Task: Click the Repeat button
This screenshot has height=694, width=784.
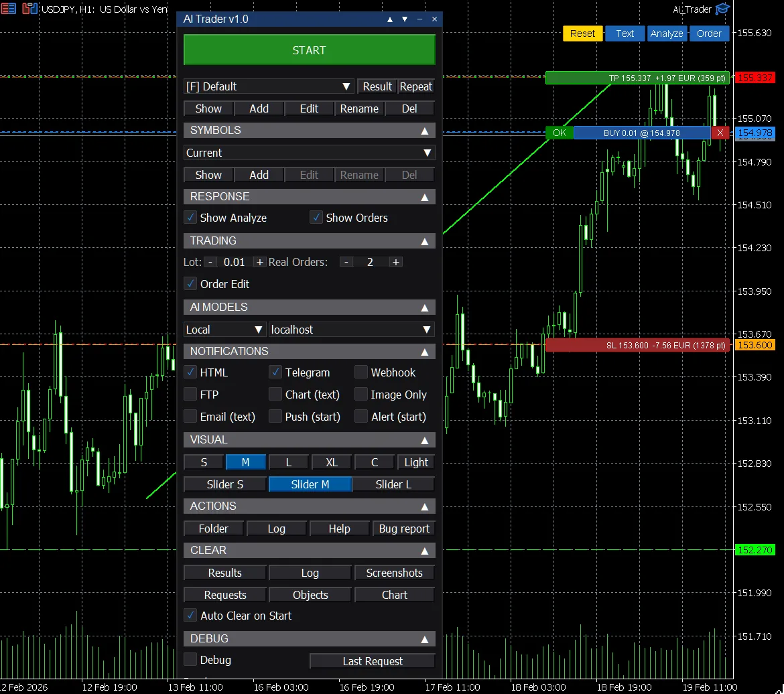Action: click(415, 86)
